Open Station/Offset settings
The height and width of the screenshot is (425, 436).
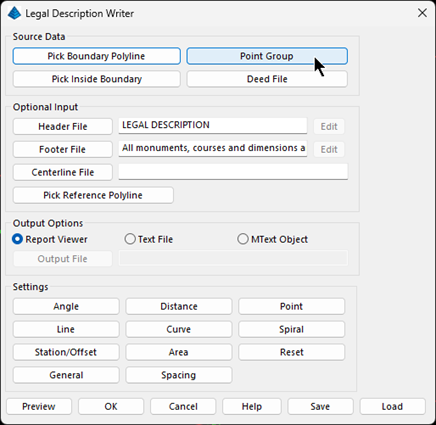tap(66, 352)
